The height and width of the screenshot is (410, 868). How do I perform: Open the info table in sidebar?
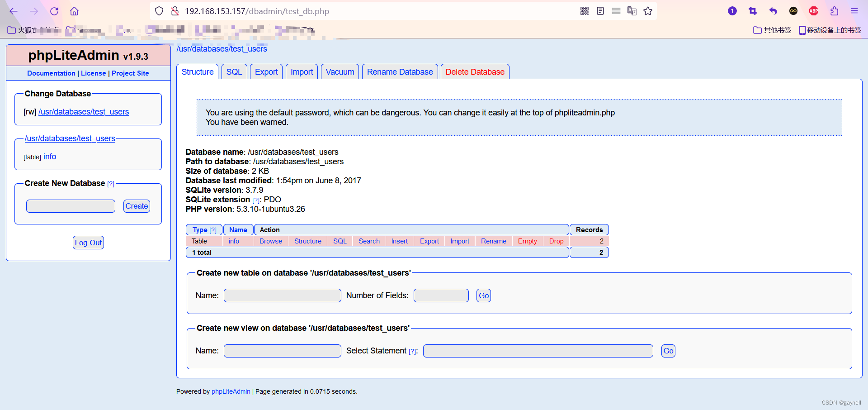[x=50, y=157]
